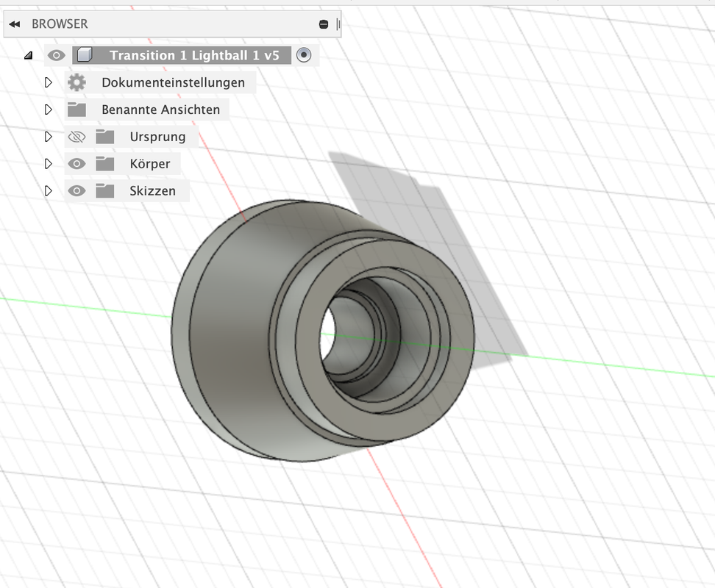This screenshot has height=588, width=715.
Task: Select the Skizzen label
Action: pos(152,191)
